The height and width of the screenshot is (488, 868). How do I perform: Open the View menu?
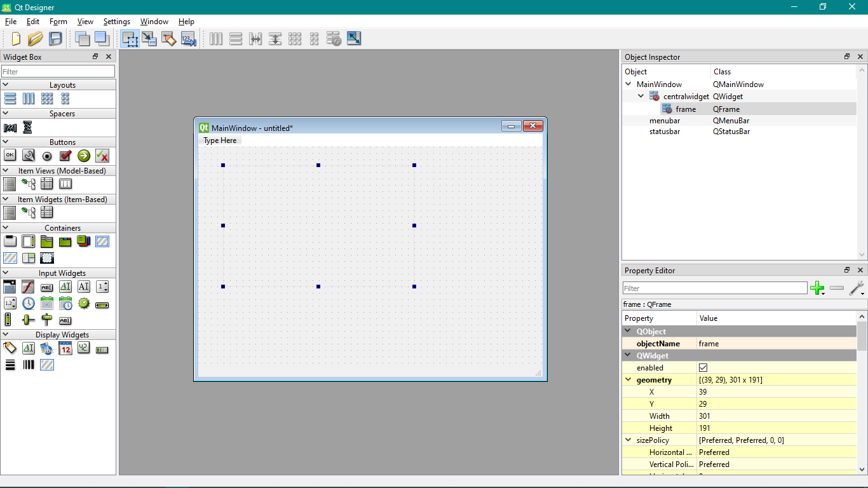tap(86, 22)
